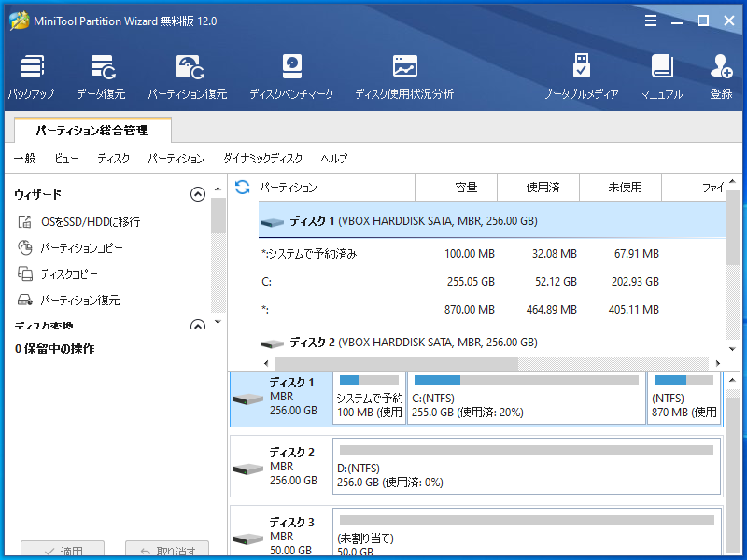Click 52.12 GB used value
The height and width of the screenshot is (560, 747).
point(556,282)
